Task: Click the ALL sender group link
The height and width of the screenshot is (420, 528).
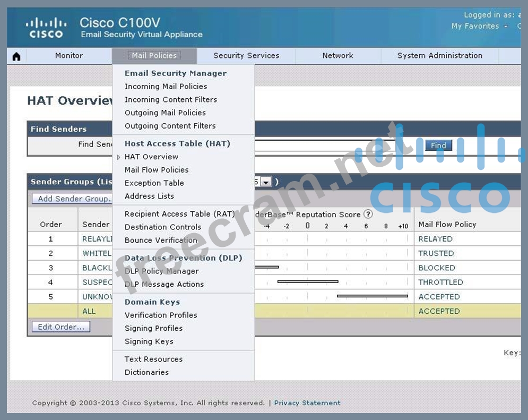Action: coord(89,311)
